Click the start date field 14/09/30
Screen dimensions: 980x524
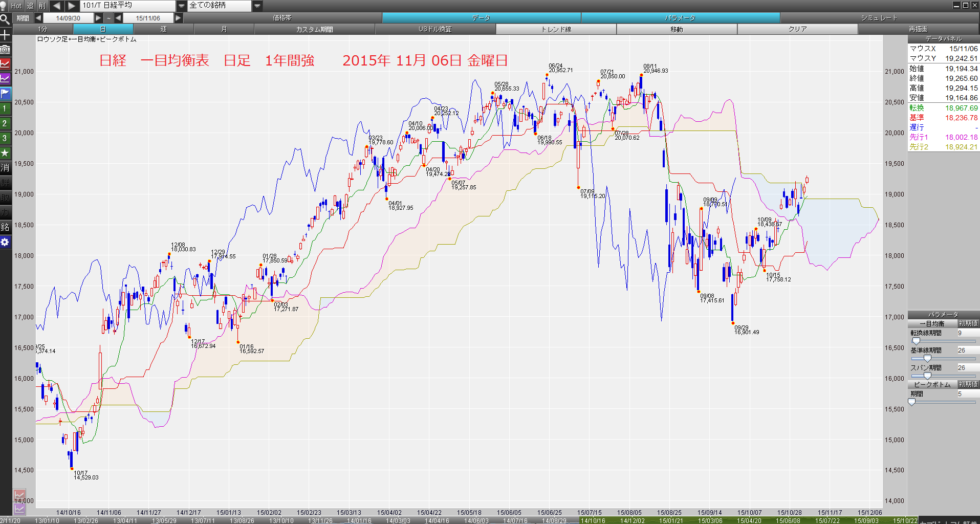68,18
